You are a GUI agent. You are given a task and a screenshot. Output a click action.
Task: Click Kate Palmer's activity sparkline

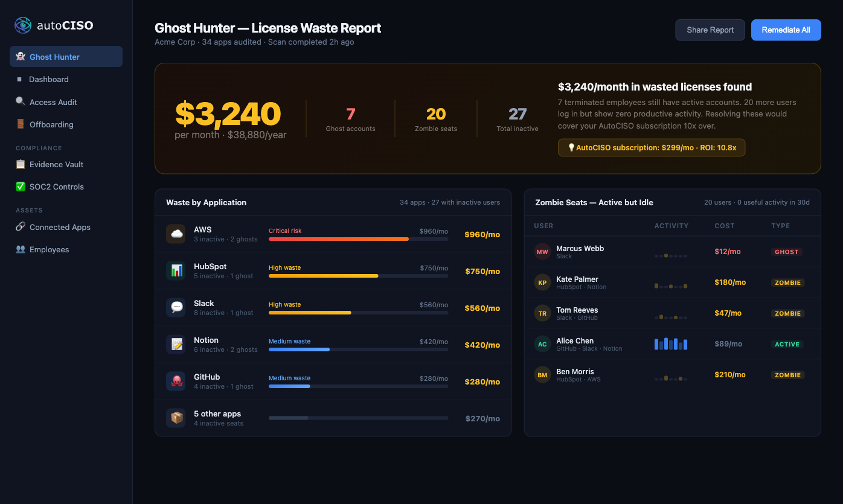pos(671,286)
